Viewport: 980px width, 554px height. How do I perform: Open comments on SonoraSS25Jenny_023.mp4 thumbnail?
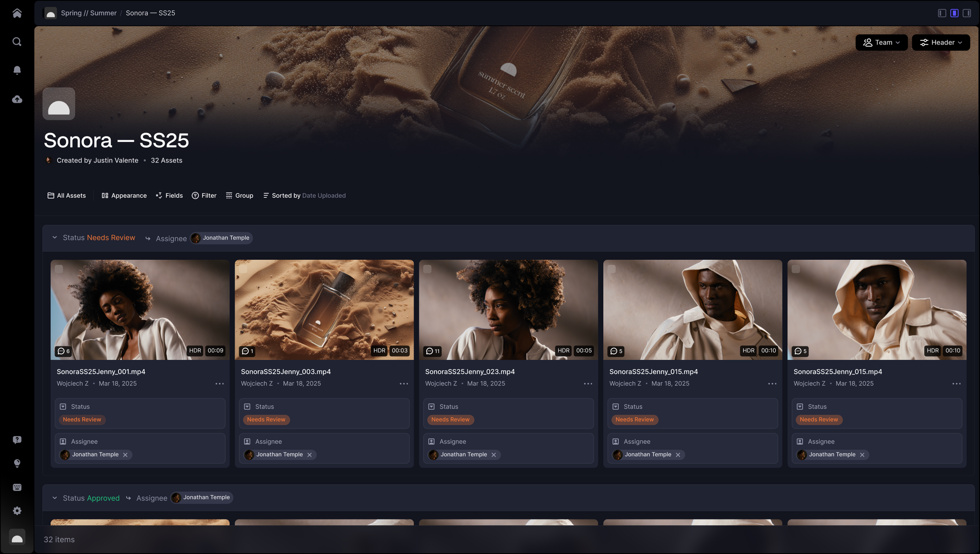click(433, 351)
